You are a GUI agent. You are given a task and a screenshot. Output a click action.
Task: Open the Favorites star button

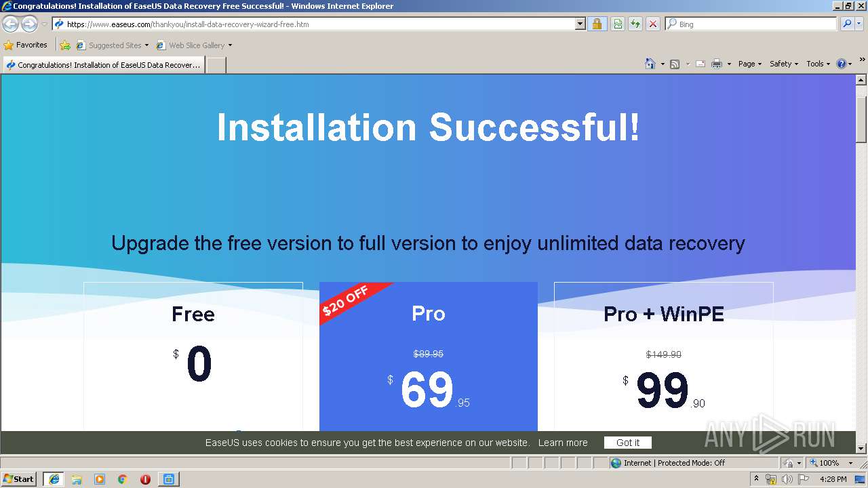tap(26, 45)
